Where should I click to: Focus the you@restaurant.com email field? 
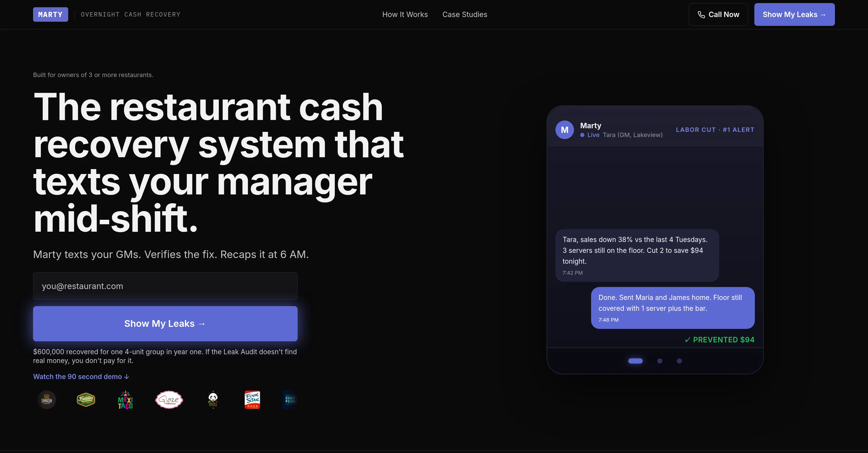[x=165, y=286]
